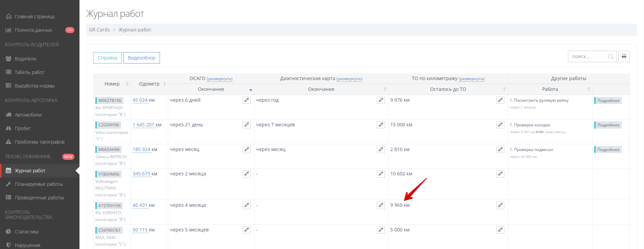
Task: Edit OSAGO date for Y180HM96
Action: (x=247, y=174)
